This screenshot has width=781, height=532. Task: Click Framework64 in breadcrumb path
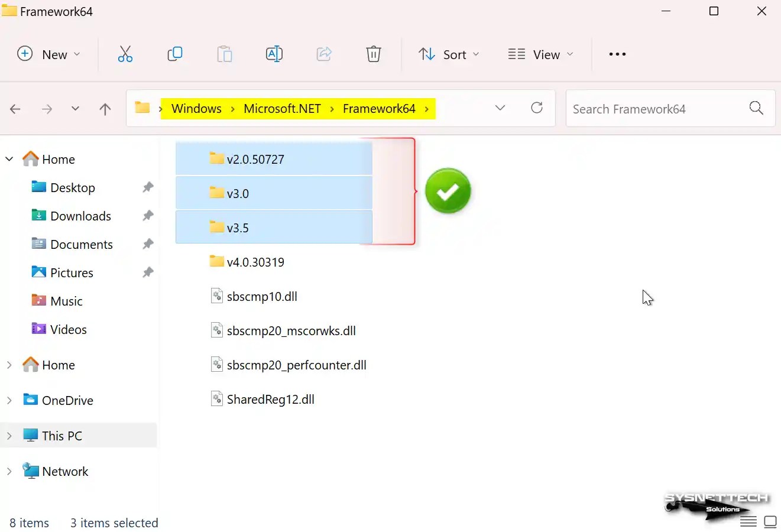coord(379,109)
